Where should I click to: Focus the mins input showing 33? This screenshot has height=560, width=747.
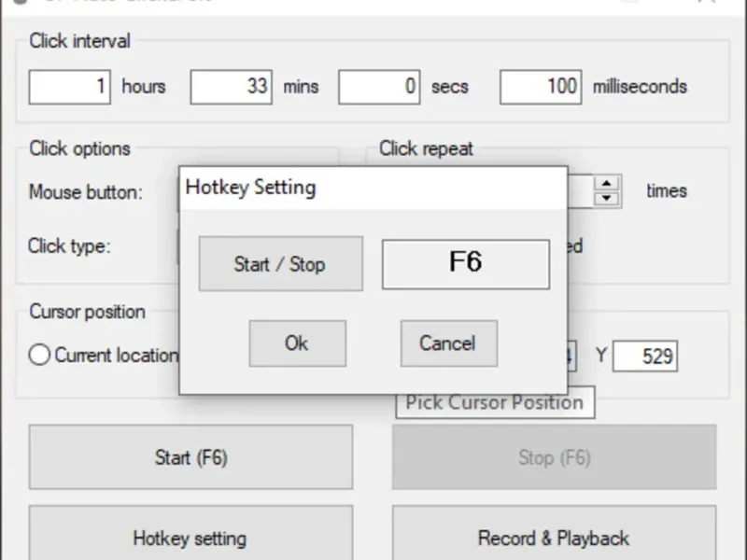pos(231,87)
